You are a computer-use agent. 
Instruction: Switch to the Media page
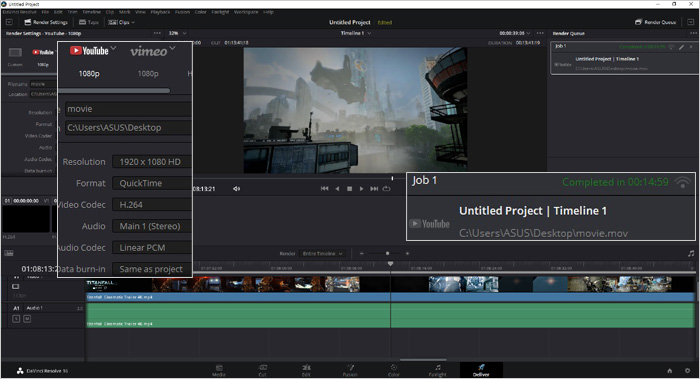pos(219,371)
